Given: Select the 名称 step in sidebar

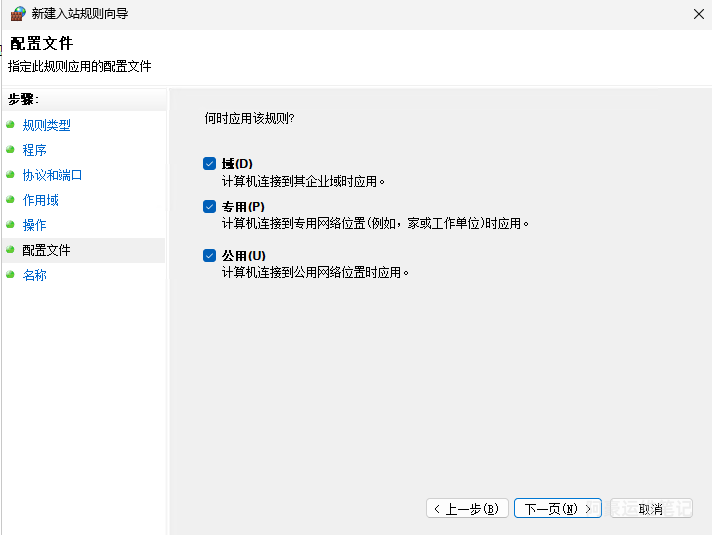Looking at the screenshot, I should (35, 275).
